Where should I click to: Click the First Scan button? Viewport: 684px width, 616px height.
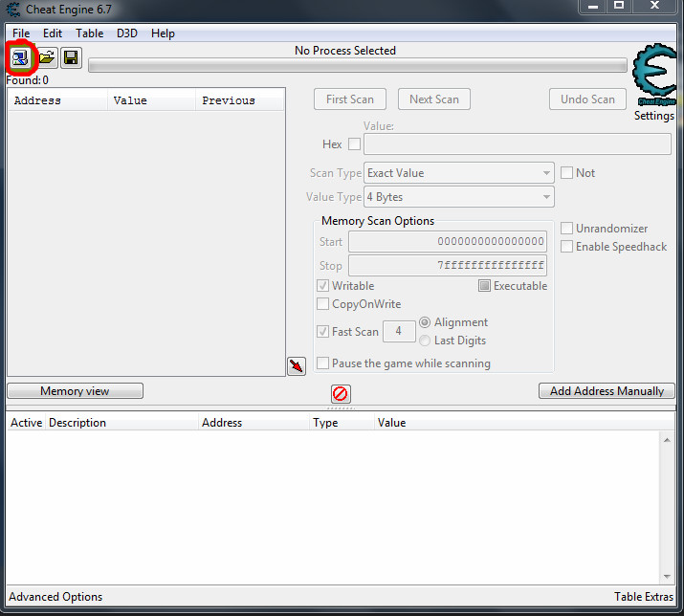point(350,99)
